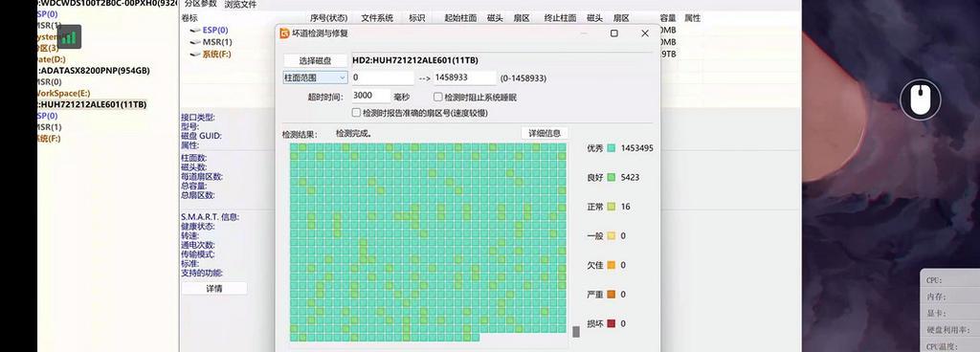
Task: Click the 详情 button under S.M.A.R.T. info
Action: click(213, 288)
